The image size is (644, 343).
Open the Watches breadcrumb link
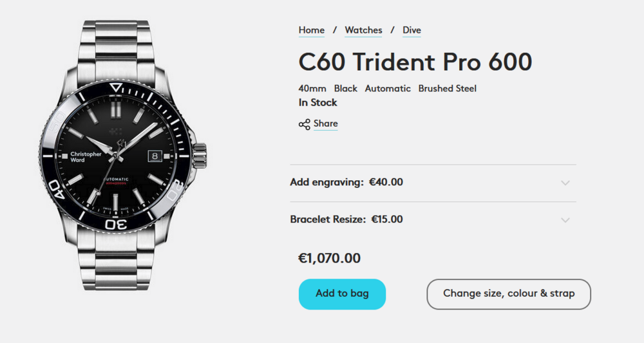363,30
